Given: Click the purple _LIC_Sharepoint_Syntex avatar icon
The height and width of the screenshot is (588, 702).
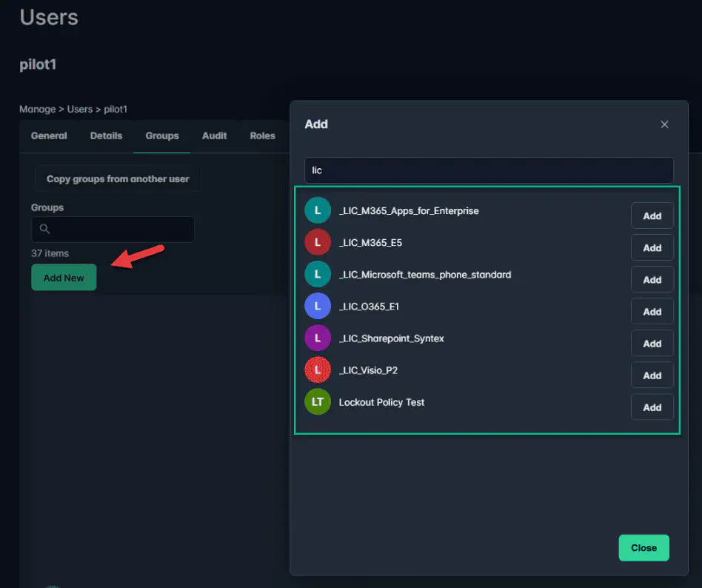Looking at the screenshot, I should (317, 338).
